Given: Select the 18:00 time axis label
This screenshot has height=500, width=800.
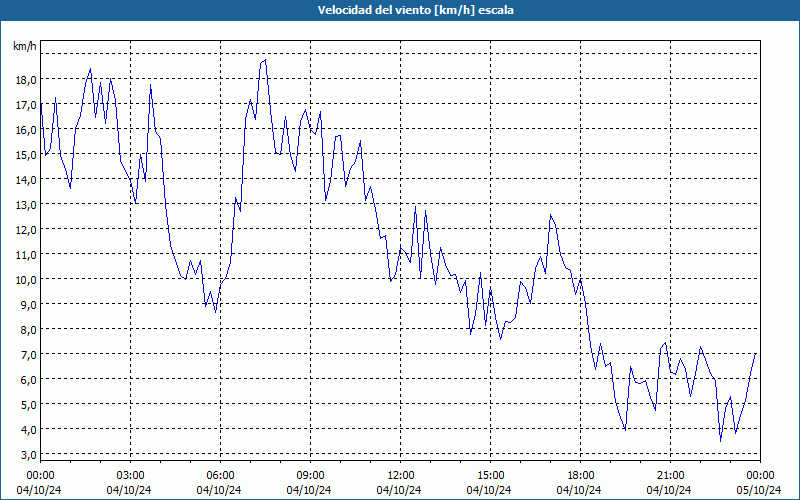Looking at the screenshot, I should click(x=581, y=476).
